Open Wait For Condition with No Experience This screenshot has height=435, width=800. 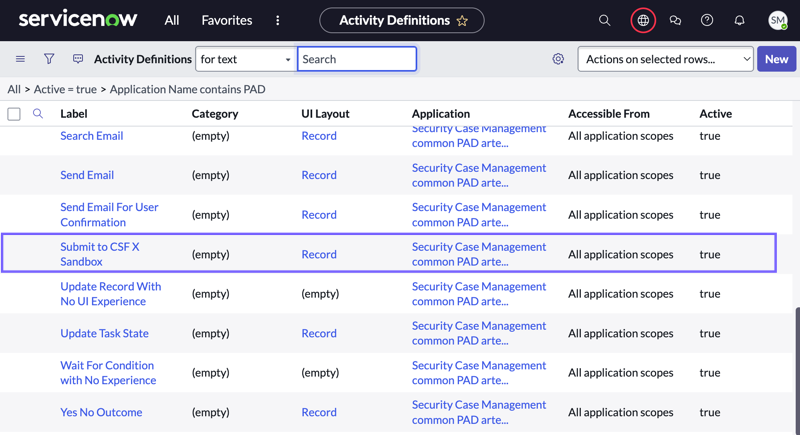[x=108, y=373]
